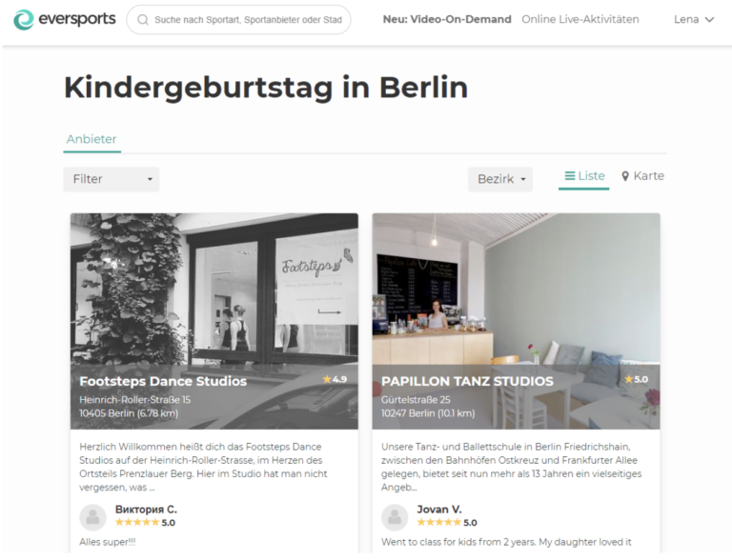
Task: Open Footsteps Dance Studios title link
Action: [x=163, y=381]
